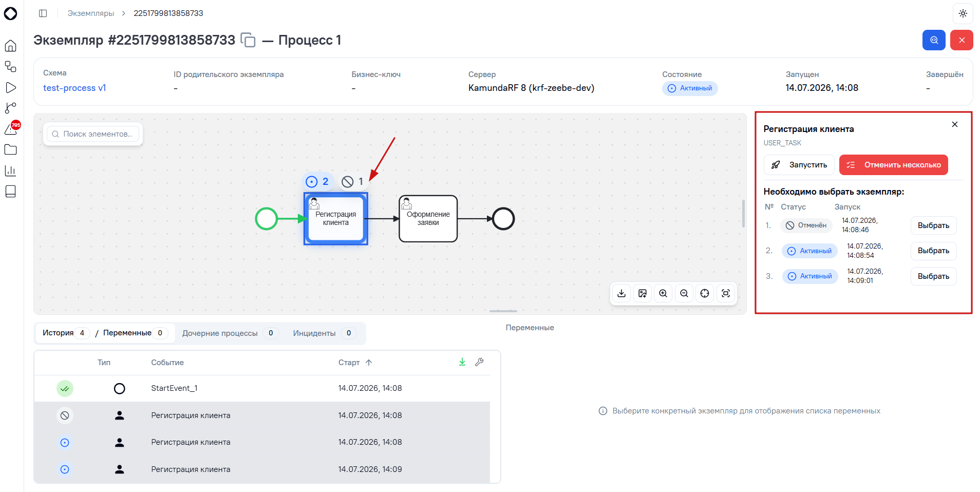Viewport: 980px width, 492px height.
Task: Click the Отменить несколько button
Action: coord(893,165)
